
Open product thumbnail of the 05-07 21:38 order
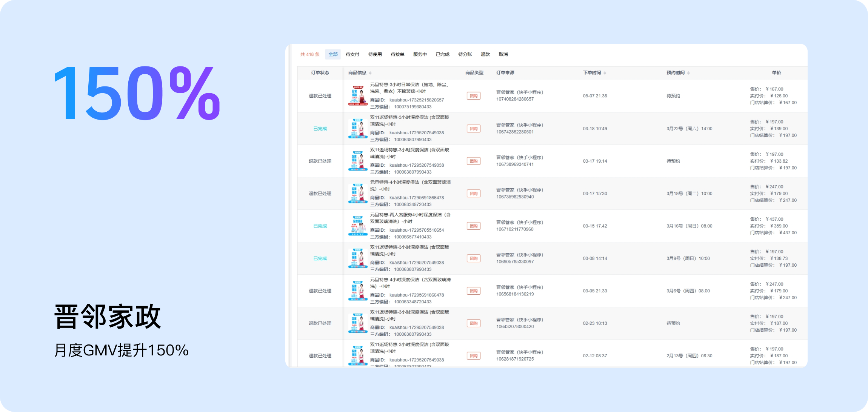(357, 96)
